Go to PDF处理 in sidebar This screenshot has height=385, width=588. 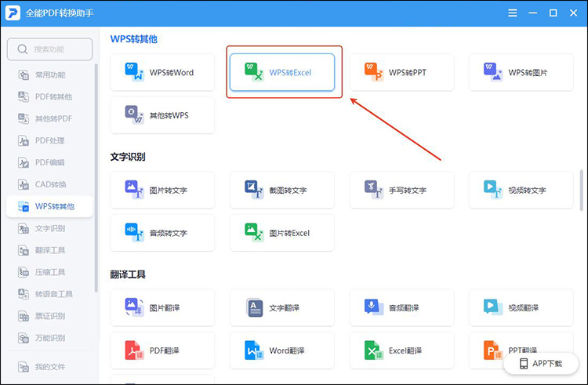coord(49,140)
